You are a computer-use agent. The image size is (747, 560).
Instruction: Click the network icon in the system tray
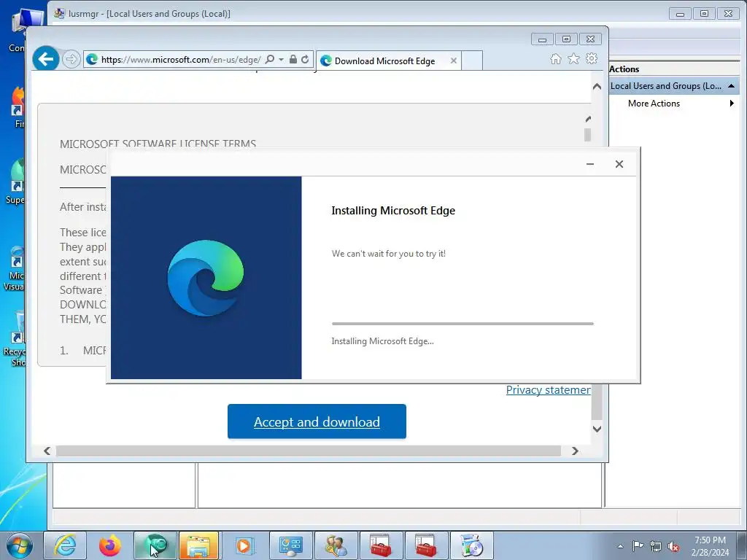pos(656,546)
